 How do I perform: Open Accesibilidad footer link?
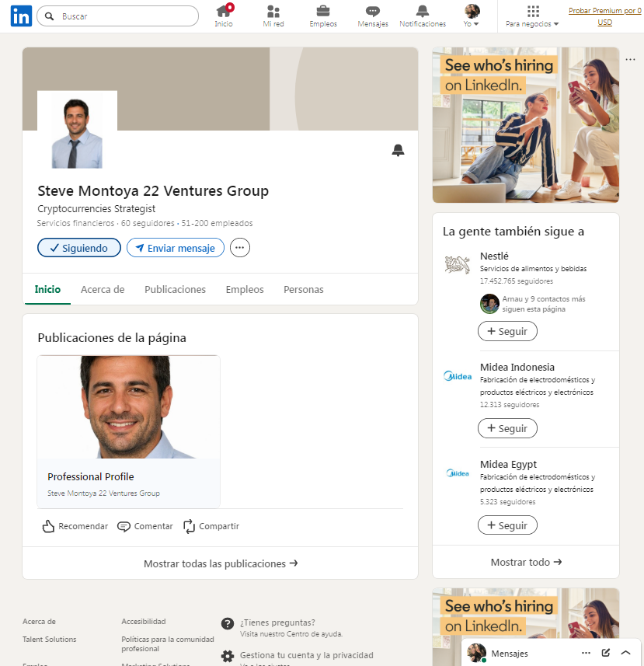tap(144, 622)
